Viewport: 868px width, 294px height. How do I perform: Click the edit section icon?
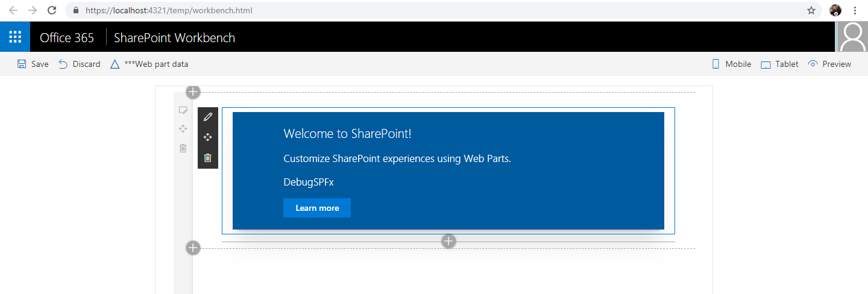coord(183,110)
